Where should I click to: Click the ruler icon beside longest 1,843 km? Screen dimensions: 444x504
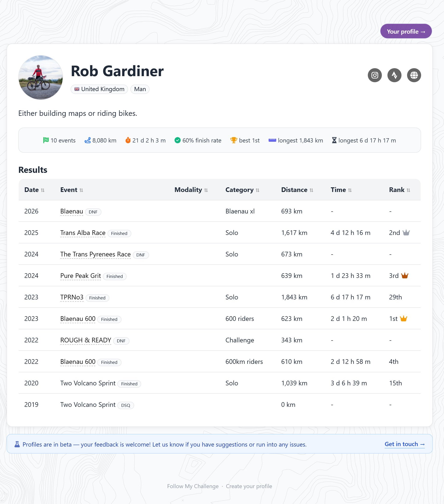coord(272,140)
